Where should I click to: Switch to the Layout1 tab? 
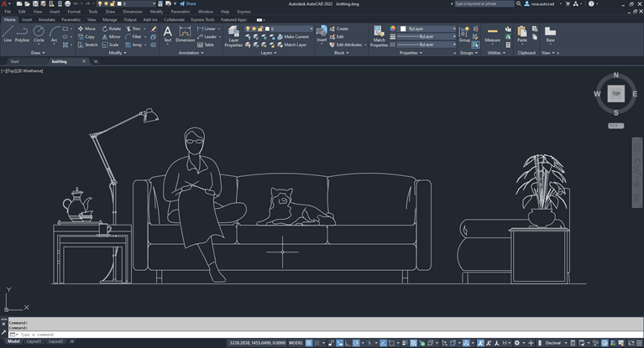pyautogui.click(x=34, y=342)
